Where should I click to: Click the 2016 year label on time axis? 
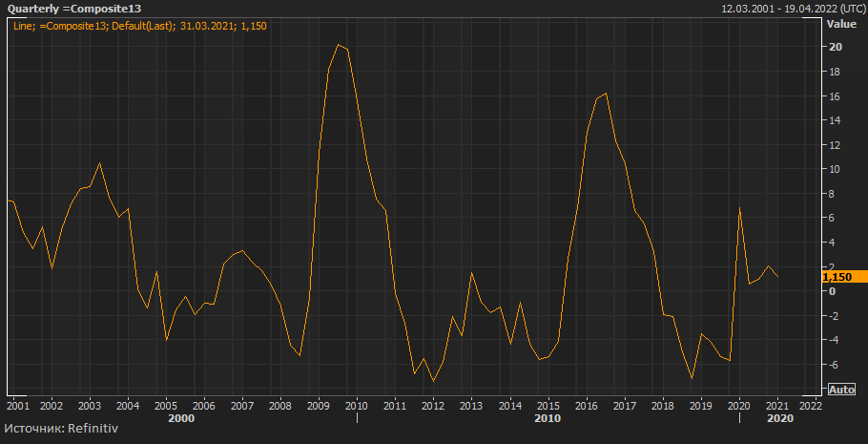(x=586, y=405)
